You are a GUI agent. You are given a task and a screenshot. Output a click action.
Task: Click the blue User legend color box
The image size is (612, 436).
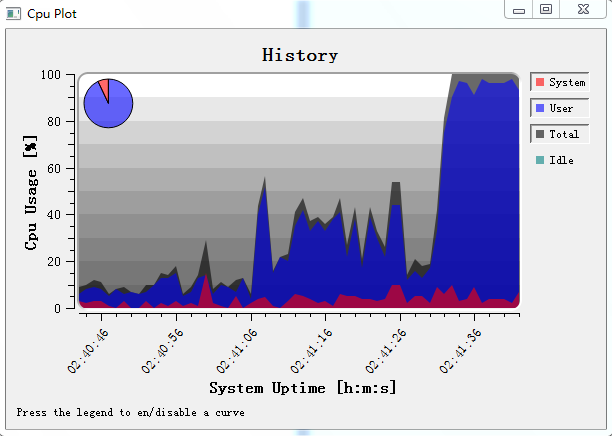(541, 108)
